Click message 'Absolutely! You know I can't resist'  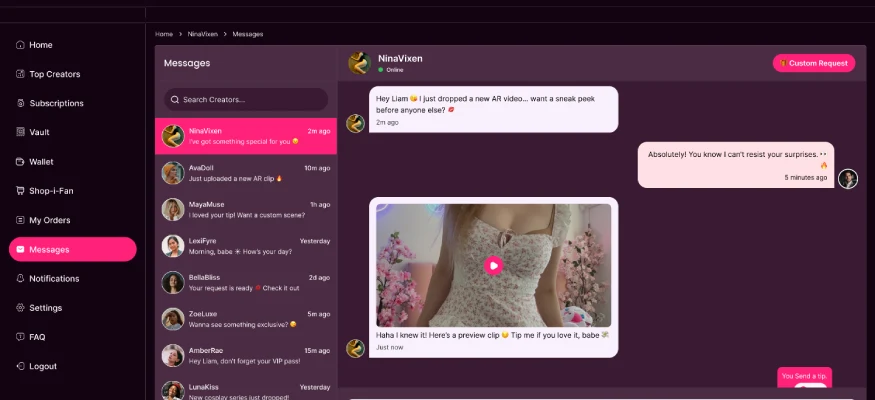[736, 165]
